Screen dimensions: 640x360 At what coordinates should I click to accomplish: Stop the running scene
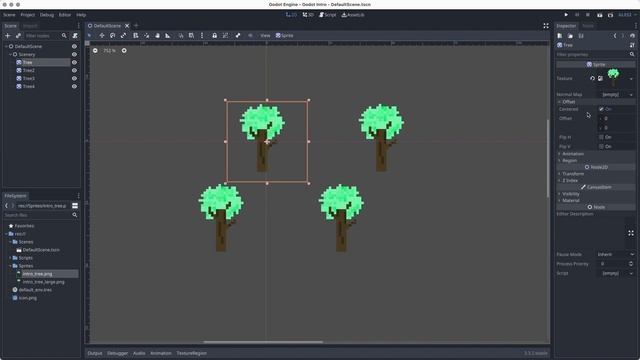(588, 15)
